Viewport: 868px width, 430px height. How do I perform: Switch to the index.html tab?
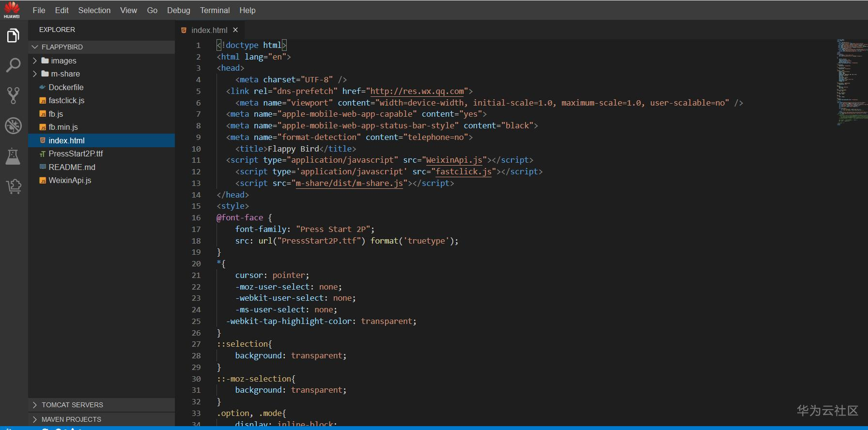(209, 30)
